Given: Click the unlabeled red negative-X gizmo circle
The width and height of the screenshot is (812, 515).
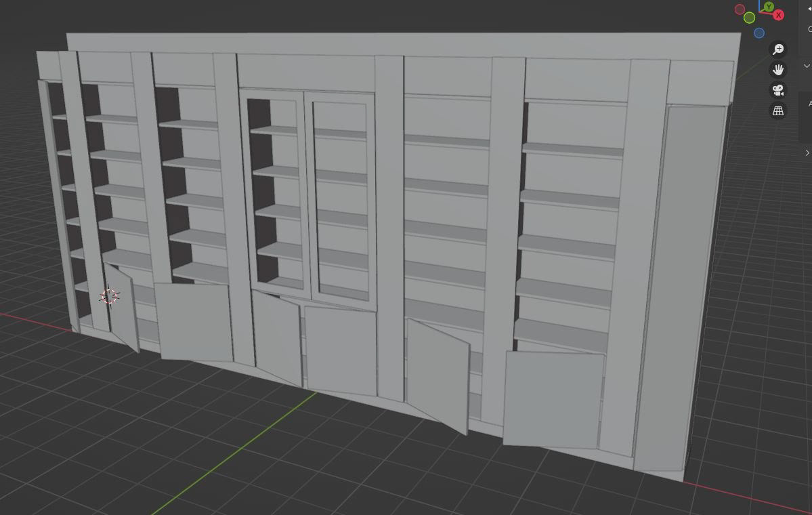Looking at the screenshot, I should pos(740,9).
